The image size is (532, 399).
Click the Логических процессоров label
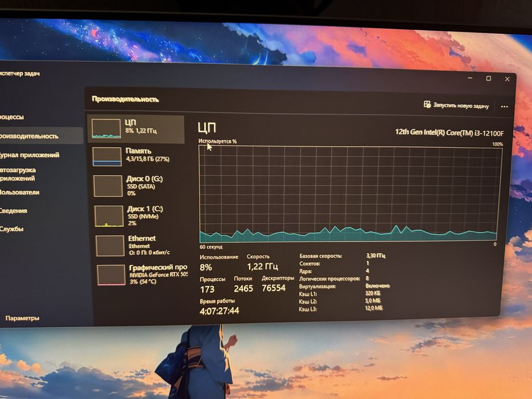pos(330,279)
